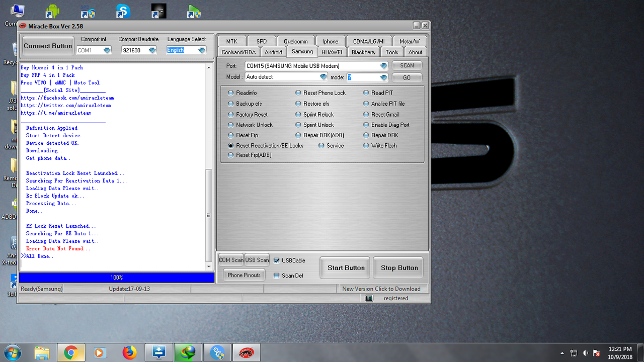
Task: Enable the Scan Def checkbox
Action: [x=276, y=276]
